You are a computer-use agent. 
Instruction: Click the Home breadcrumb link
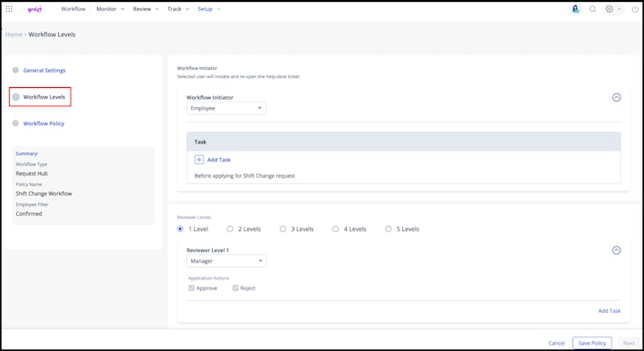(x=14, y=34)
